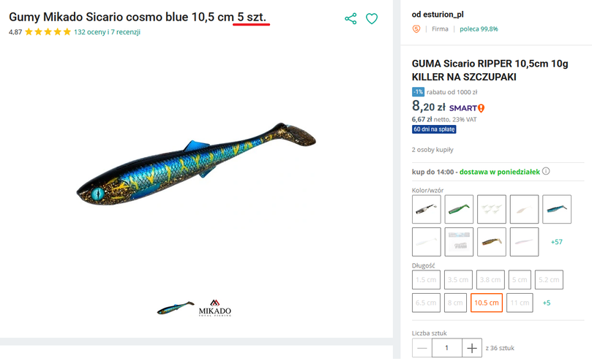The width and height of the screenshot is (592, 364).
Task: Decrease quantity with the minus button
Action: (x=421, y=349)
